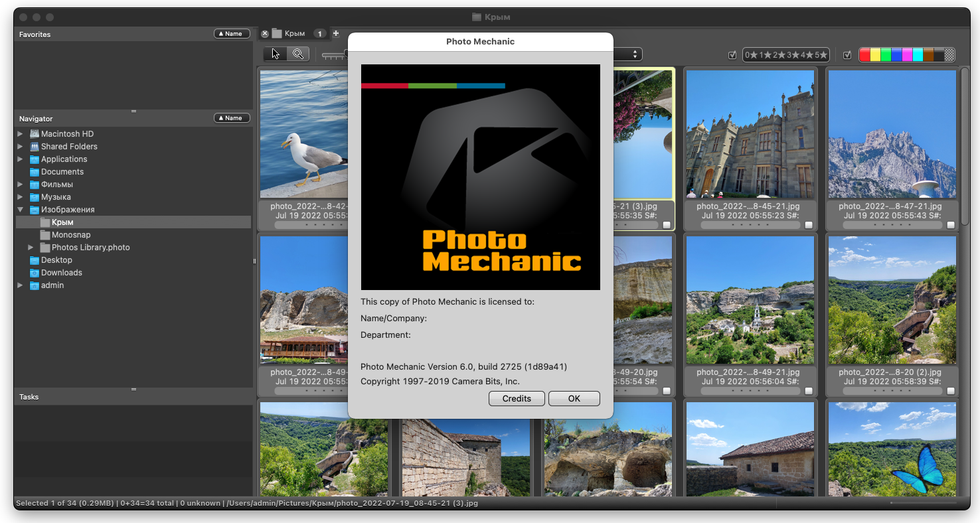Switch to the Крым tab
This screenshot has width=980, height=523.
tap(295, 34)
